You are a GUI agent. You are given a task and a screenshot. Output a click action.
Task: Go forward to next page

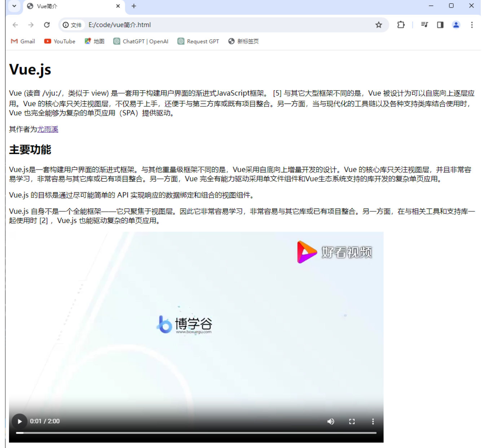point(31,25)
